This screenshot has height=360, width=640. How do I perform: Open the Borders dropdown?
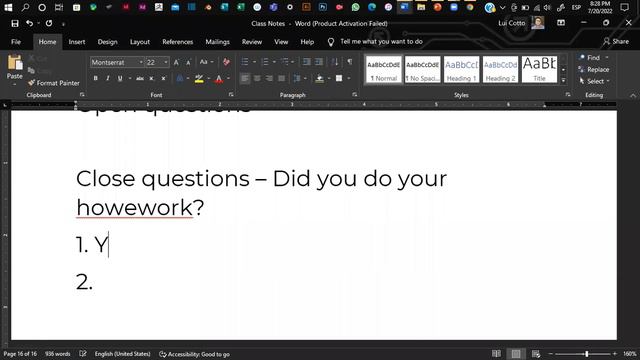pyautogui.click(x=349, y=78)
